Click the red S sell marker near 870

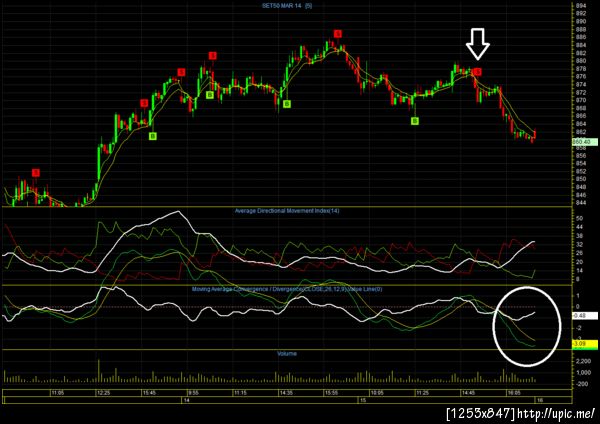[144, 103]
